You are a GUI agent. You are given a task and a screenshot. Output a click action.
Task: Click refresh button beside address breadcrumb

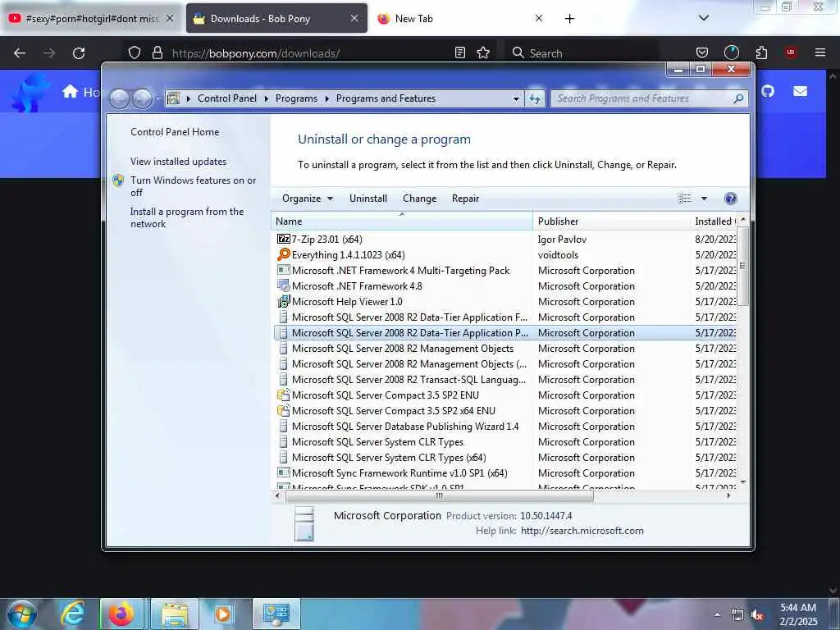535,98
